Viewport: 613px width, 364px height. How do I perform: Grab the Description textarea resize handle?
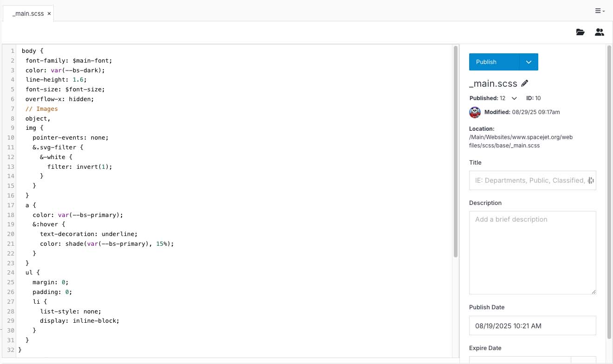[x=593, y=291]
